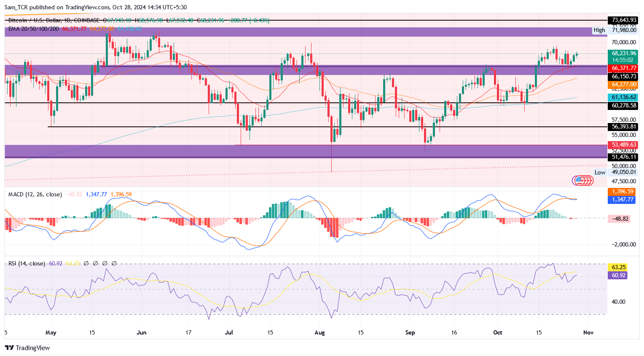Click the MACD histogram value label −48.82 on axis
The image size is (644, 356).
[x=619, y=219]
